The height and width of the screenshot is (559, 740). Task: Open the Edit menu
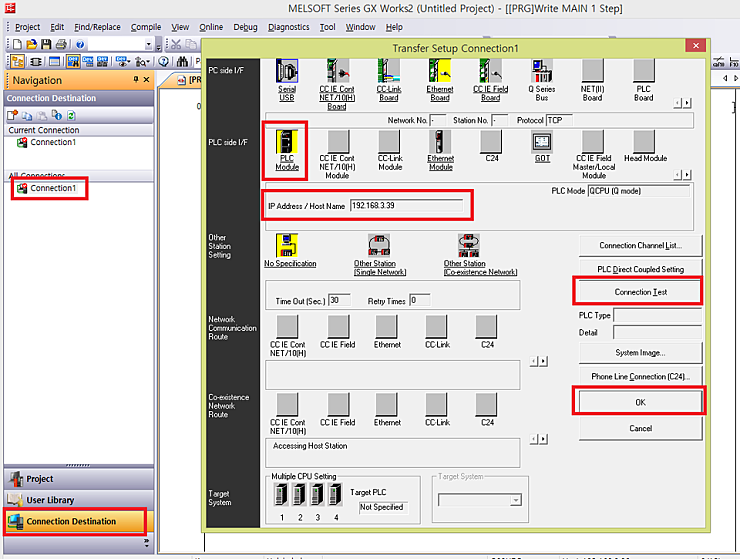coord(57,27)
